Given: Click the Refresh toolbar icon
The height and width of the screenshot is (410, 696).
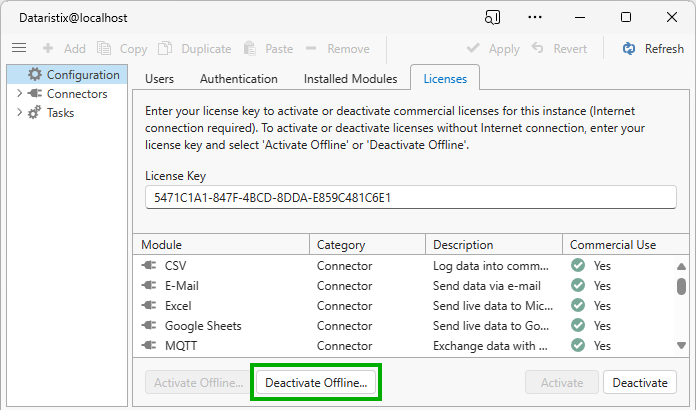Looking at the screenshot, I should pos(629,48).
